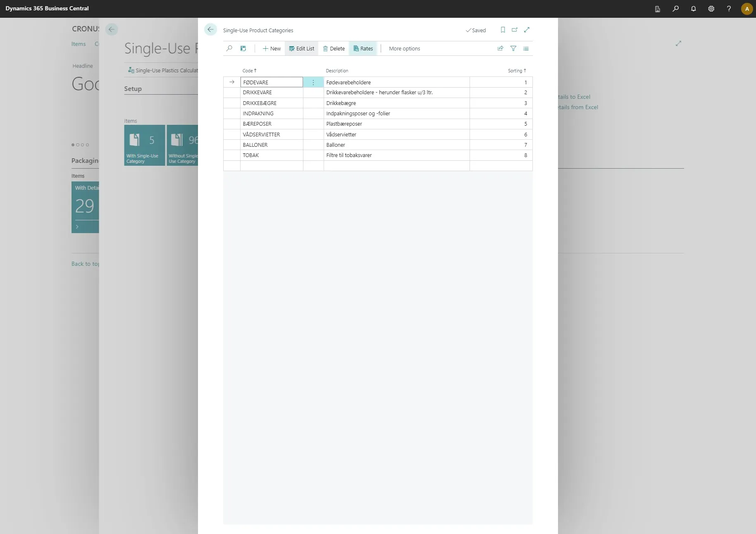Sort by Code column header
The image size is (756, 534).
click(x=249, y=71)
